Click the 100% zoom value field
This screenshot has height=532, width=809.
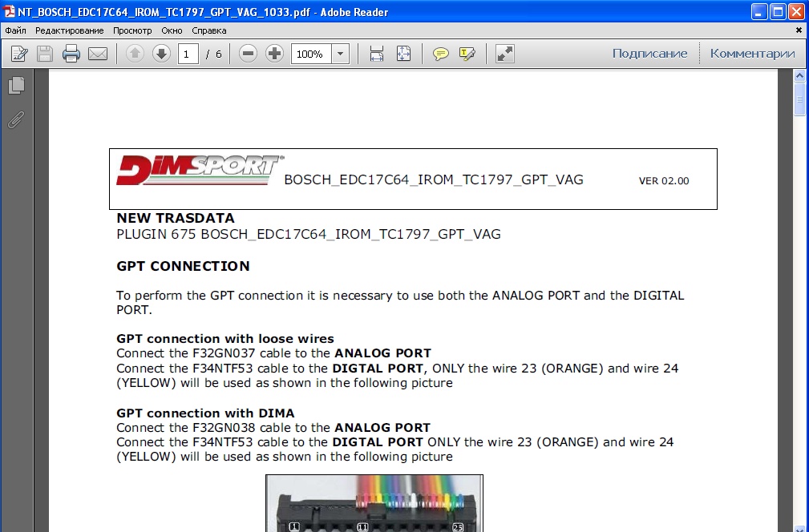[311, 54]
